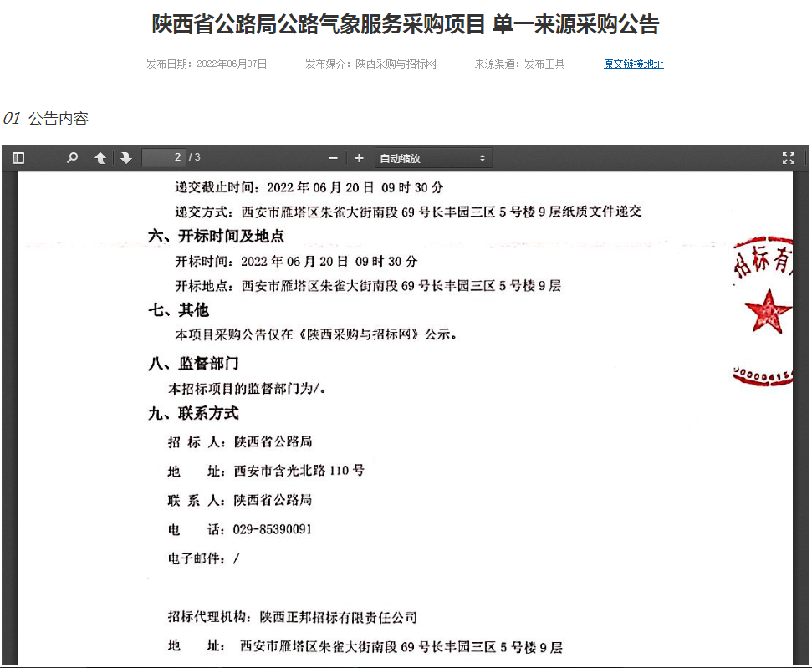Click the 发布媒介 陕西采购与招标网 text
The width and height of the screenshot is (812, 668).
370,64
